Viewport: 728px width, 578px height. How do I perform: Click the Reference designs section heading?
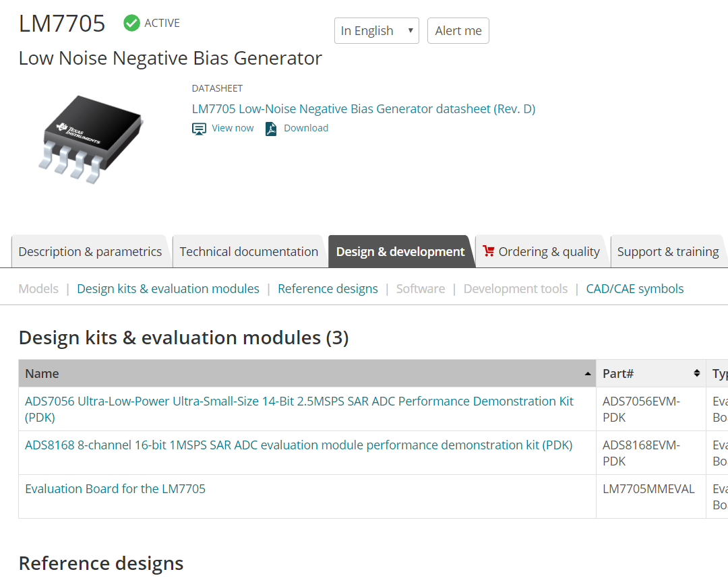click(x=100, y=563)
